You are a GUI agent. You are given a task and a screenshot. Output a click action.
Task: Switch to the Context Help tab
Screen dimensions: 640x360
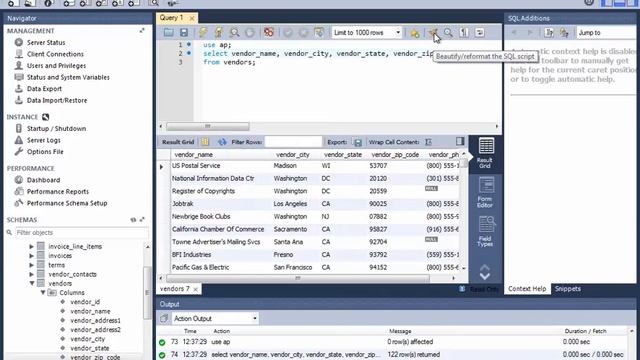click(x=527, y=289)
